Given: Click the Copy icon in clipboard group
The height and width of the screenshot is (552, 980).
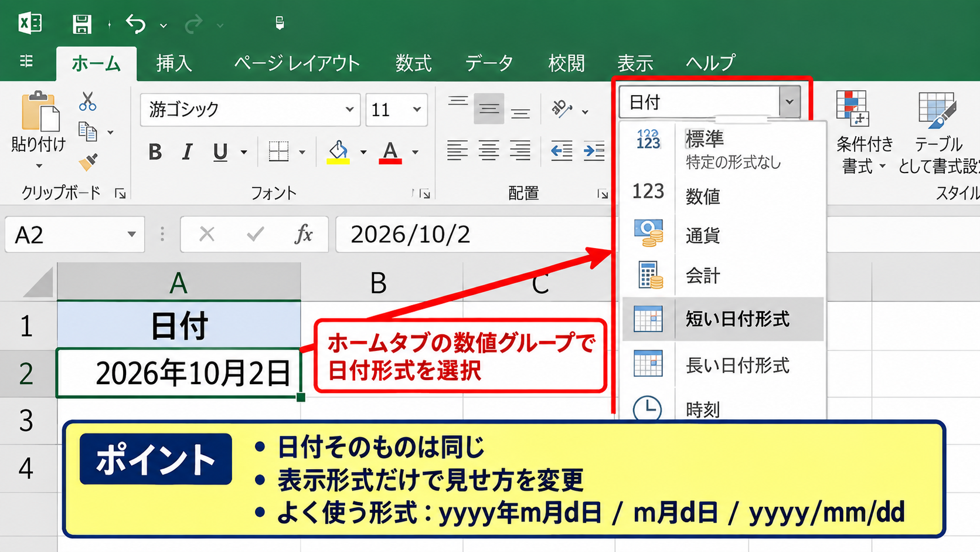Looking at the screenshot, I should pyautogui.click(x=87, y=131).
